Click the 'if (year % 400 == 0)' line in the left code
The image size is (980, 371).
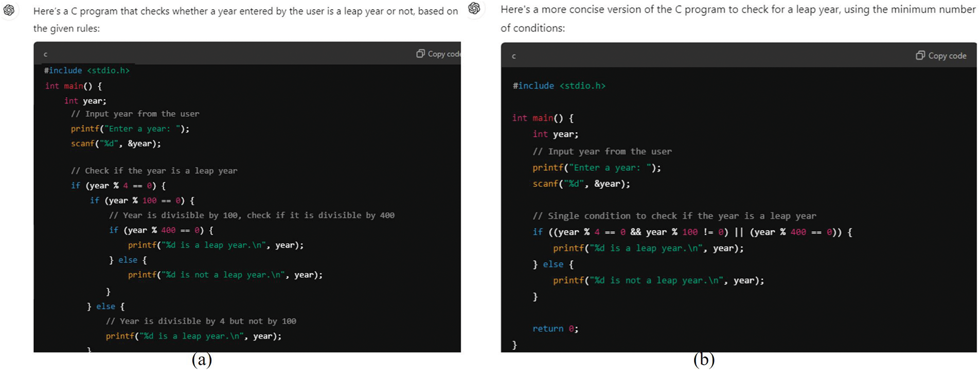pyautogui.click(x=161, y=231)
